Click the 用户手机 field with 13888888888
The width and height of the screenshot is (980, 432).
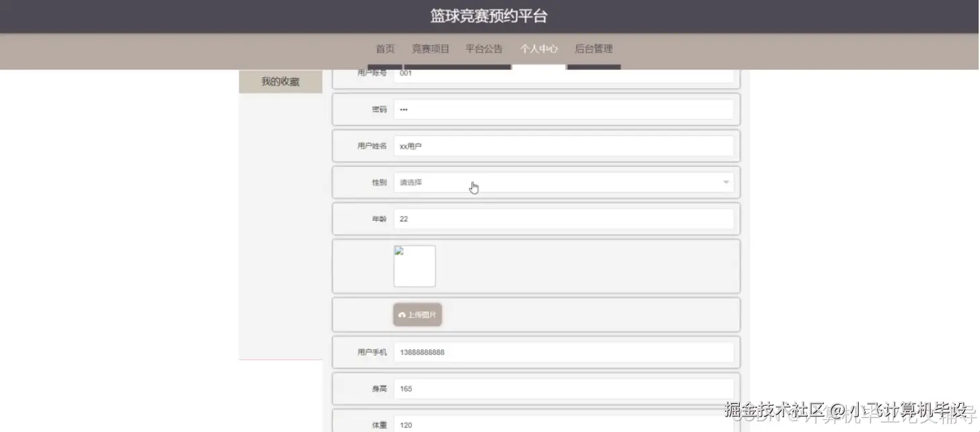click(563, 353)
